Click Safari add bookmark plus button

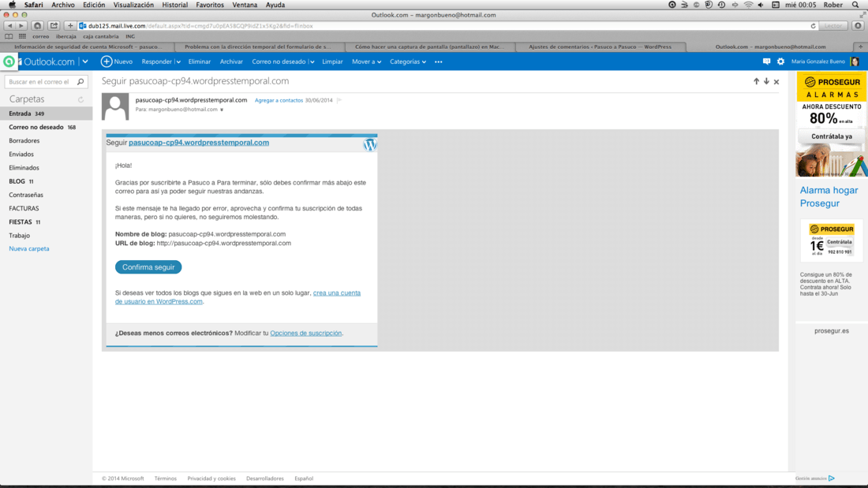70,25
